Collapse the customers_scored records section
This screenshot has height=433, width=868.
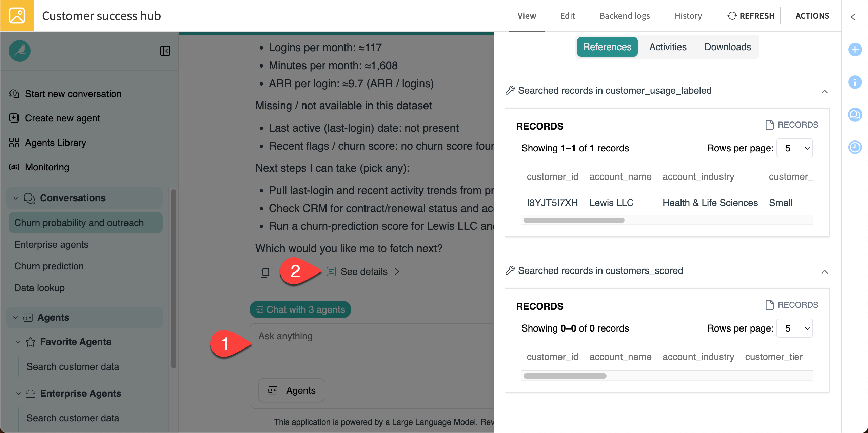click(825, 272)
